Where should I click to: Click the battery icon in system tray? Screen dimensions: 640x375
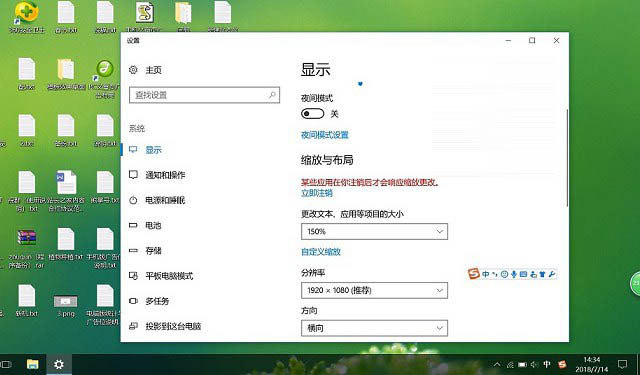coord(522,364)
